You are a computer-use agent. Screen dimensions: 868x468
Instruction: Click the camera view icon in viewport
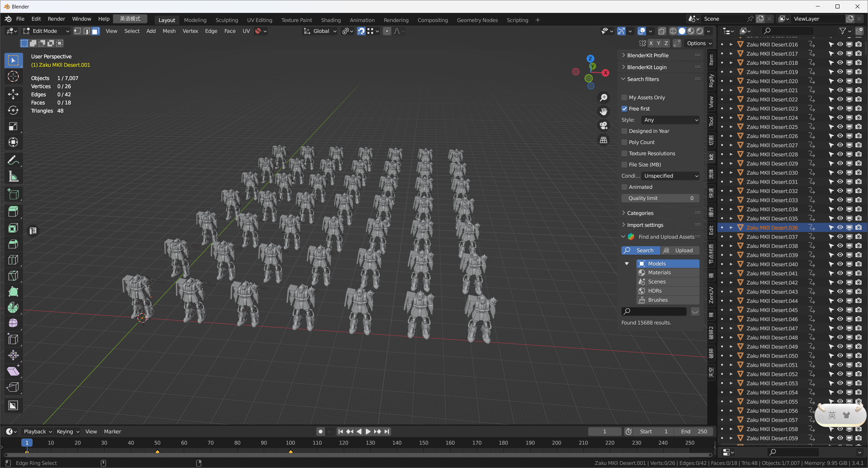(604, 125)
